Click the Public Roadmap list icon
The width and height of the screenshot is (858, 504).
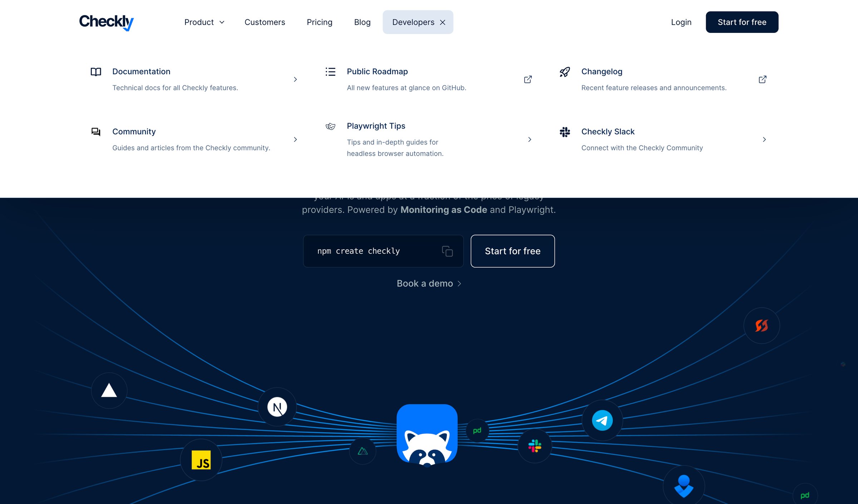coord(330,72)
